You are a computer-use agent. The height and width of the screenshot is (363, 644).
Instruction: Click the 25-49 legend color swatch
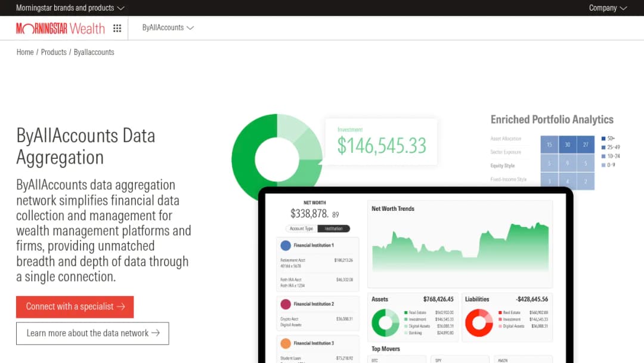click(603, 147)
